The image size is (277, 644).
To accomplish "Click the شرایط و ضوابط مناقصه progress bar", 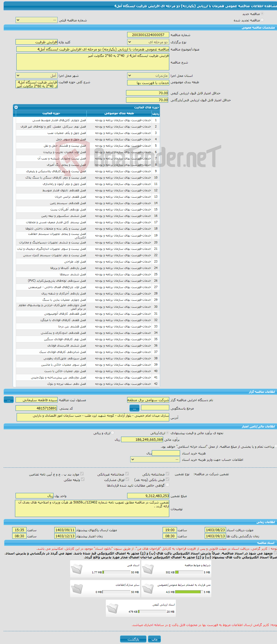I will [189, 572].
